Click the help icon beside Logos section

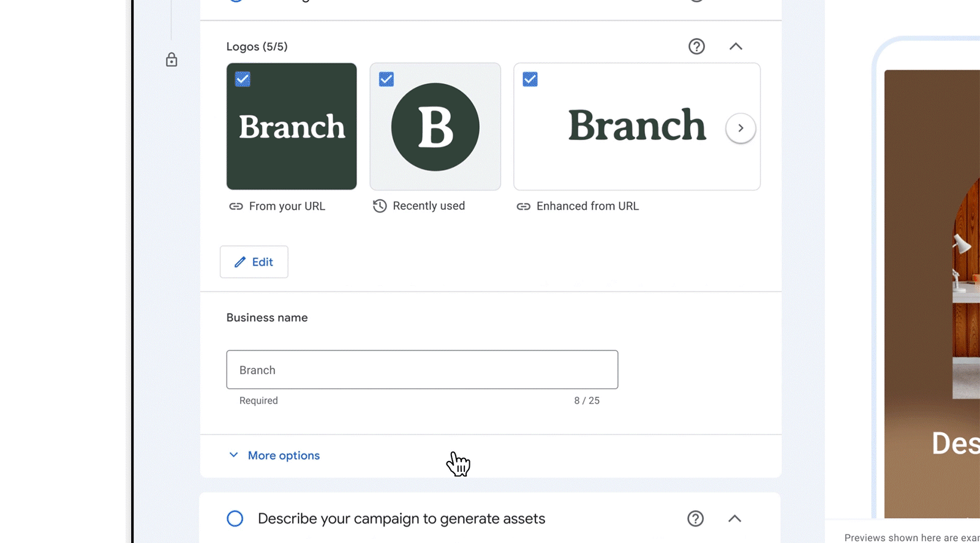point(696,46)
